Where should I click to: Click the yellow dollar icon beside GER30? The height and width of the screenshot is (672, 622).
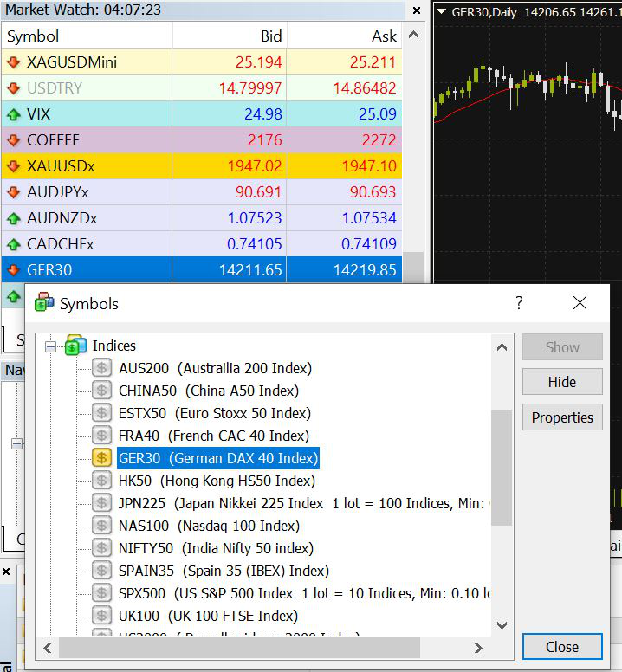coord(102,458)
